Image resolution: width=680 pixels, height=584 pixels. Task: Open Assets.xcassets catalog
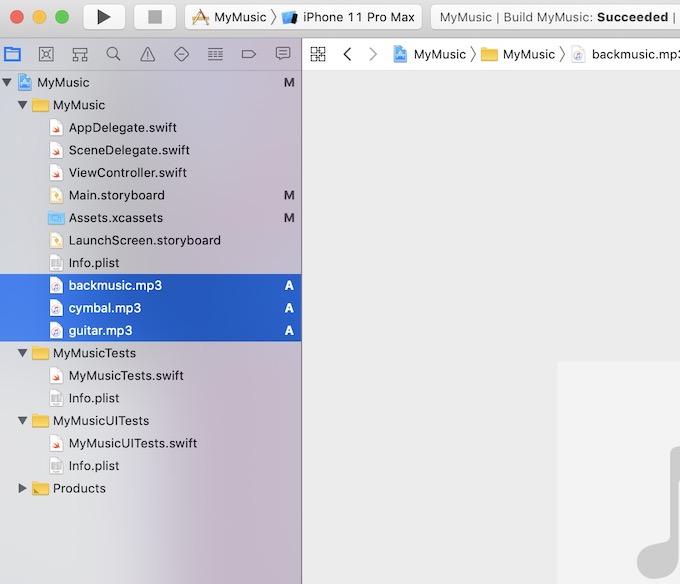(150, 218)
